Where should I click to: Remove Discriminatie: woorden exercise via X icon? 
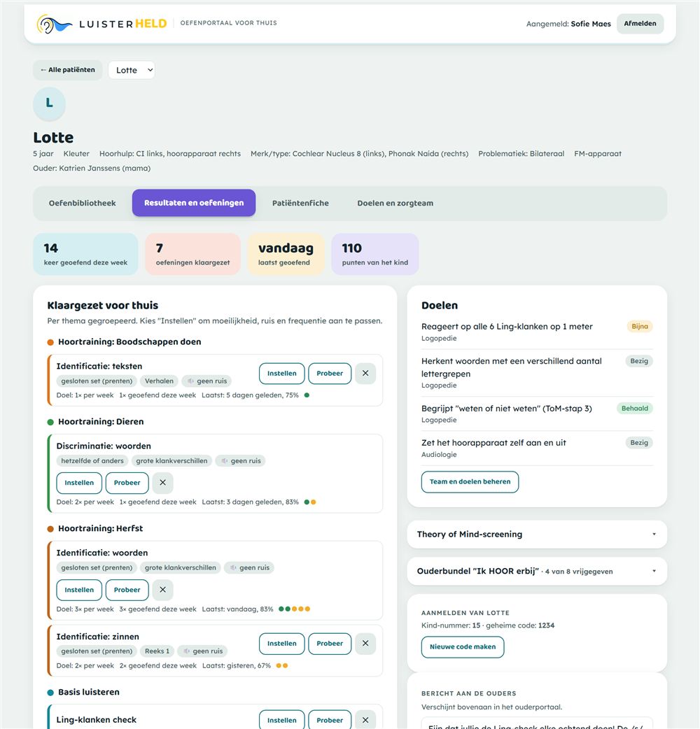pos(163,483)
